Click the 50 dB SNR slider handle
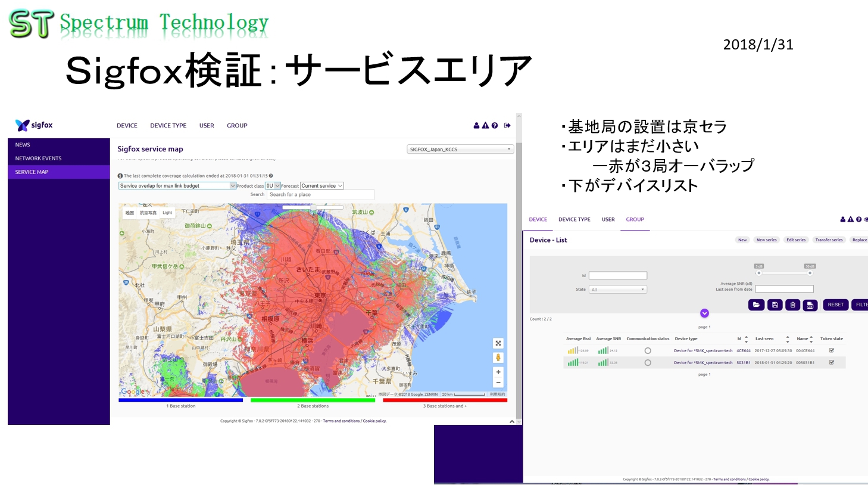Image resolution: width=868 pixels, height=488 pixels. point(810,273)
